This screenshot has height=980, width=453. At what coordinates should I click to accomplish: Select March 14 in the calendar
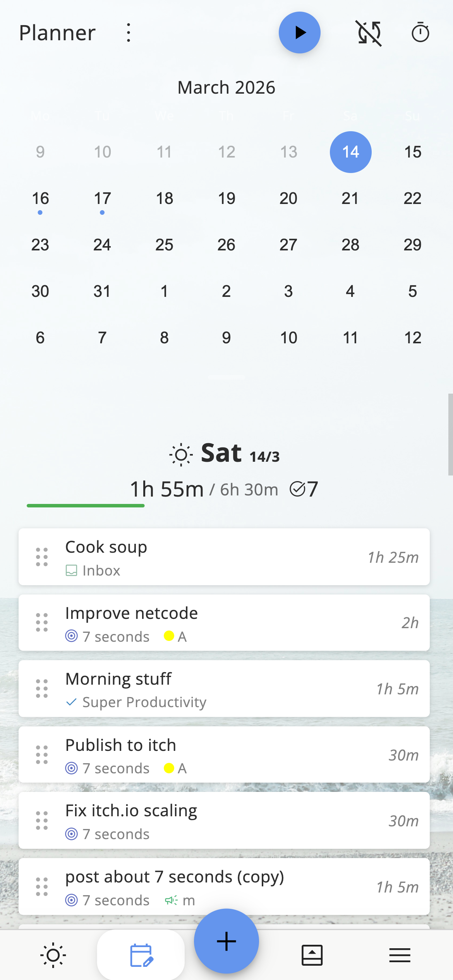pyautogui.click(x=350, y=152)
